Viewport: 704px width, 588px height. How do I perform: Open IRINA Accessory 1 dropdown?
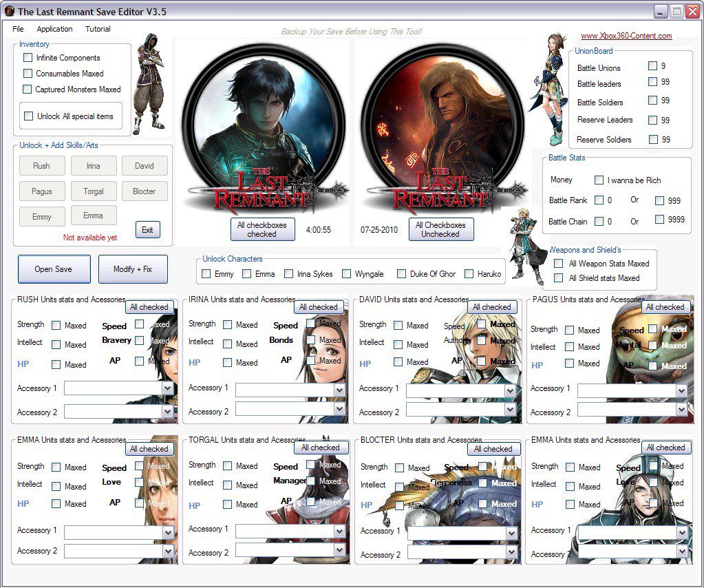(x=339, y=390)
